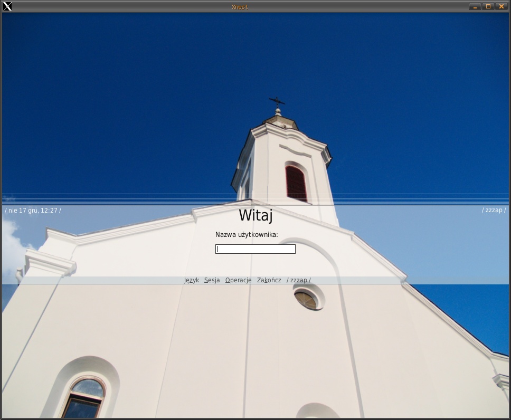
Task: Minimize the Xnest window
Action: click(x=475, y=6)
